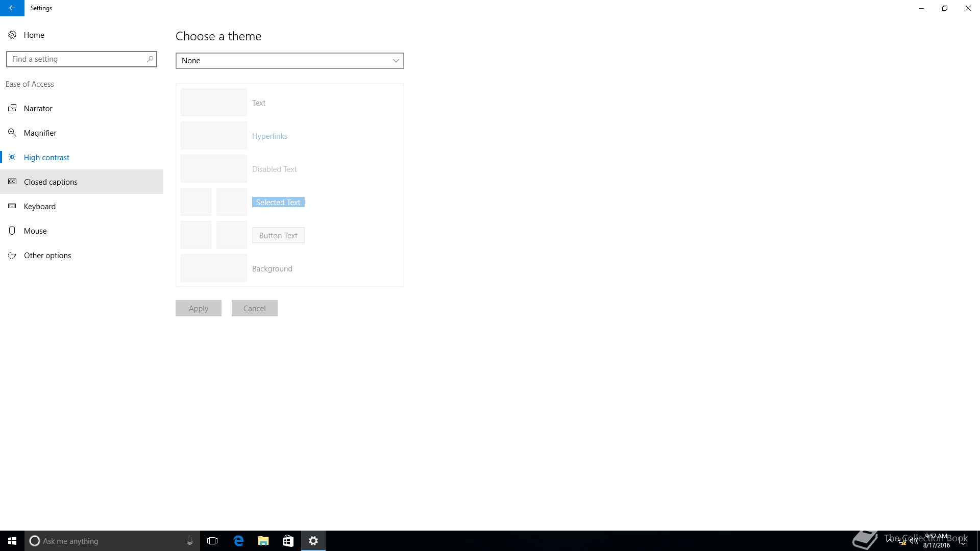This screenshot has height=551, width=980.
Task: Open Microsoft Edge from the taskbar
Action: click(x=238, y=541)
